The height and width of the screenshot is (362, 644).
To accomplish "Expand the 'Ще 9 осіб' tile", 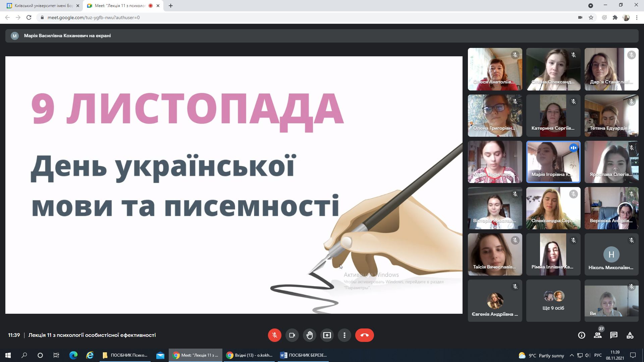I will (553, 301).
